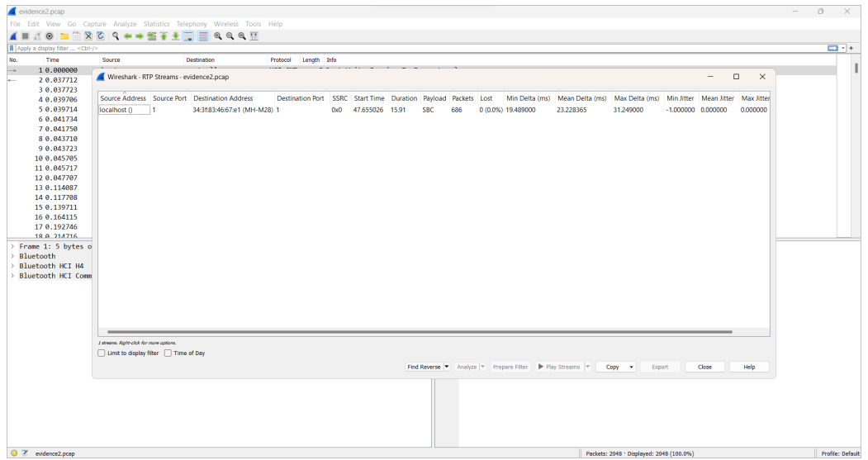This screenshot has width=868, height=460.
Task: Start capturing packets with the shark fin icon
Action: coord(13,36)
